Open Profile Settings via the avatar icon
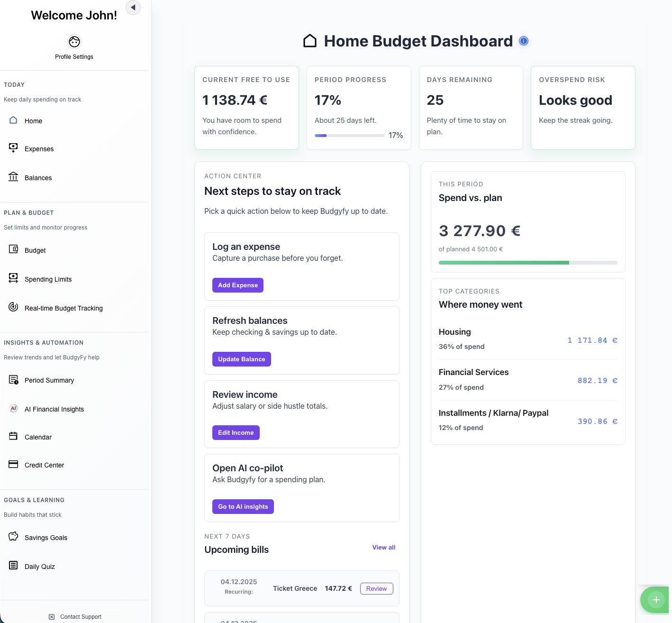672x623 pixels. 74,42
